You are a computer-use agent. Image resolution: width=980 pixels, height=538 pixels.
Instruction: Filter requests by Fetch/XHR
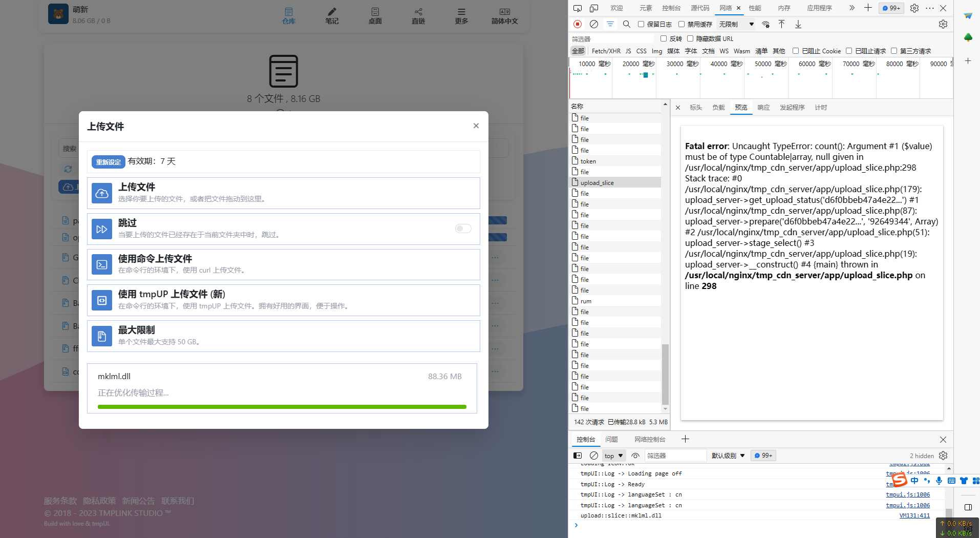pos(606,51)
